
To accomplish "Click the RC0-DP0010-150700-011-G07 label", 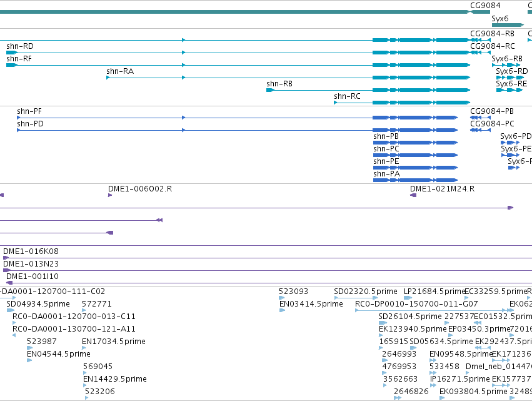I will point(416,304).
